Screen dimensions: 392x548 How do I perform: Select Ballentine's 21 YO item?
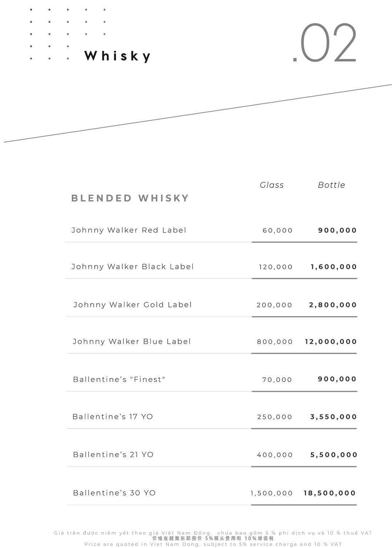coord(113,455)
